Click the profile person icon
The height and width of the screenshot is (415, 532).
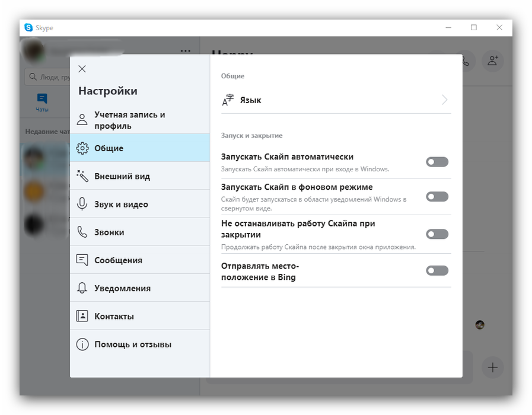(82, 120)
